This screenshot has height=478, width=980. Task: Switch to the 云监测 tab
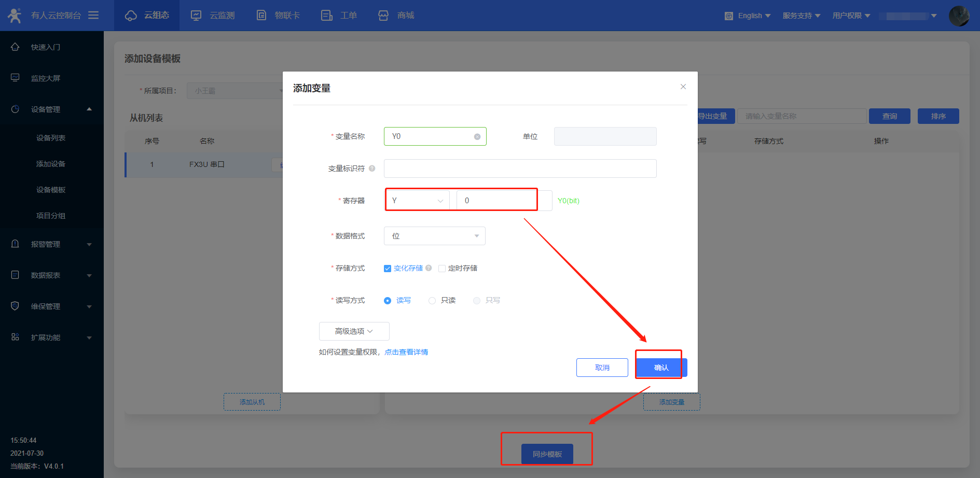[213, 16]
